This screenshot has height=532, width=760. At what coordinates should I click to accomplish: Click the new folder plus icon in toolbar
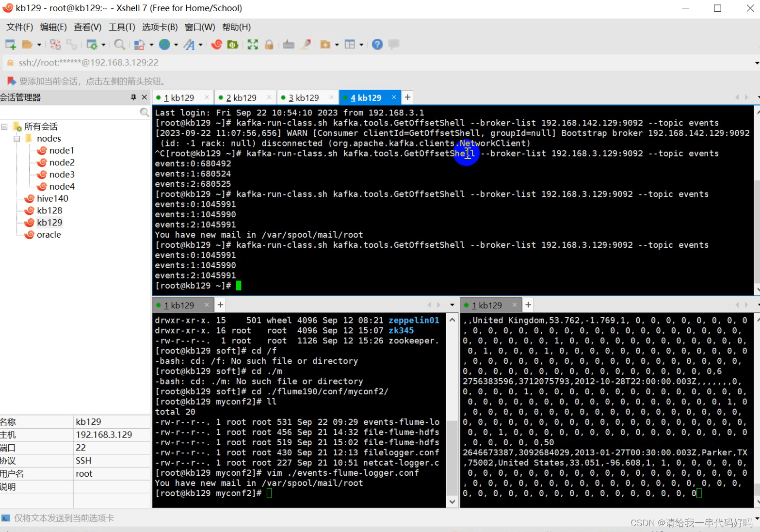pyautogui.click(x=325, y=45)
